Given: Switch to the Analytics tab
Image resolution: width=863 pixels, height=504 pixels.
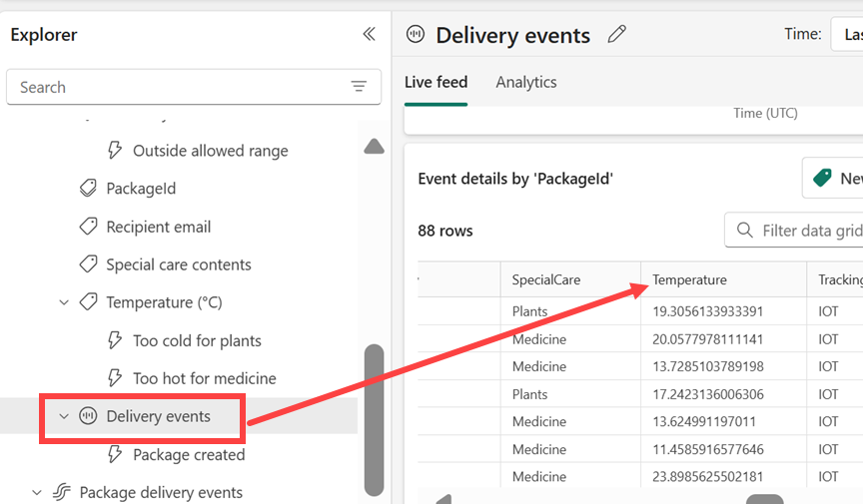Looking at the screenshot, I should pyautogui.click(x=526, y=82).
